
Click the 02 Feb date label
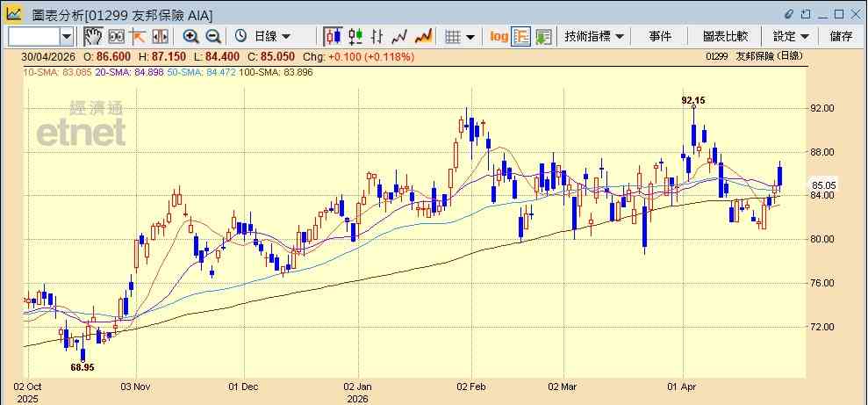point(471,387)
